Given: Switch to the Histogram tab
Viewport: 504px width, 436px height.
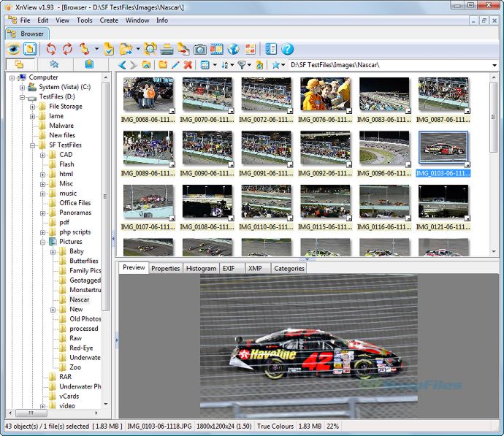Looking at the screenshot, I should point(201,268).
